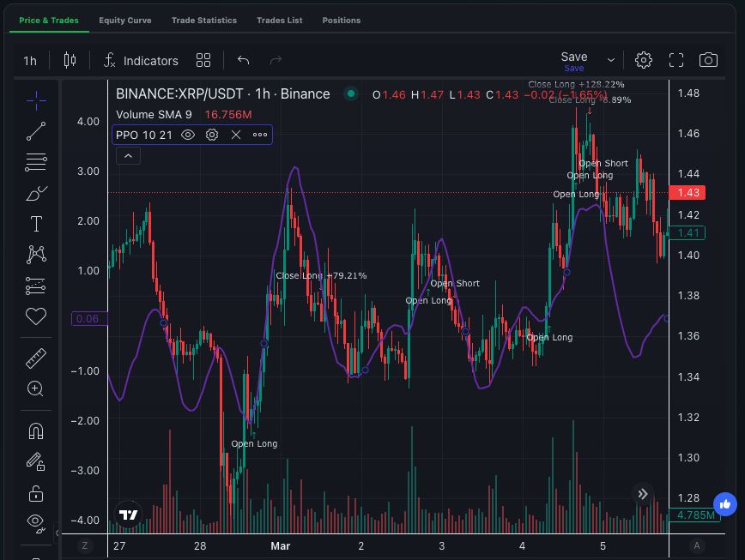Jump to latest bar double-arrow button

coord(642,494)
